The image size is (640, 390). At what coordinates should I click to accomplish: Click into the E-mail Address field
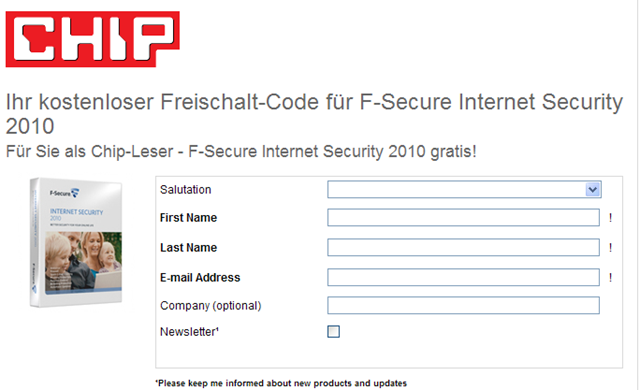463,277
